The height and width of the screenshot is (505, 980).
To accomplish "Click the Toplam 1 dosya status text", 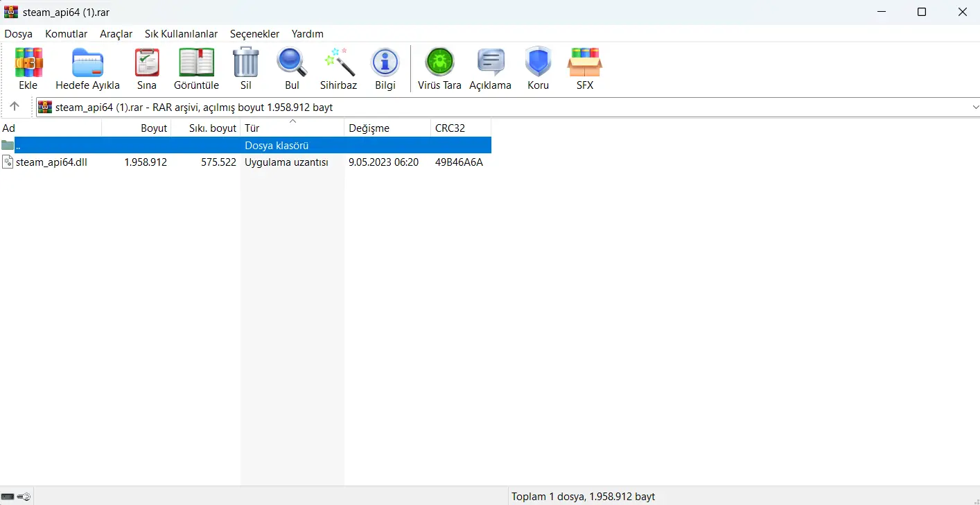I will coord(583,497).
